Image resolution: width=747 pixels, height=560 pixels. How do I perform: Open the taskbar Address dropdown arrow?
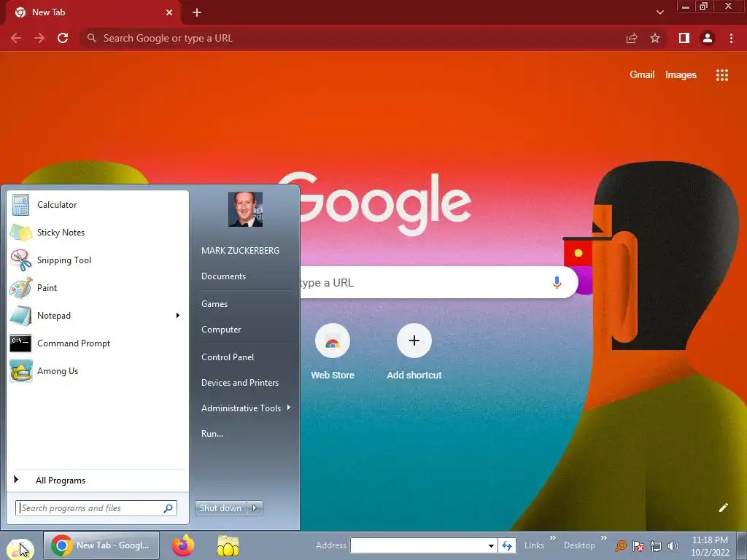coord(491,545)
